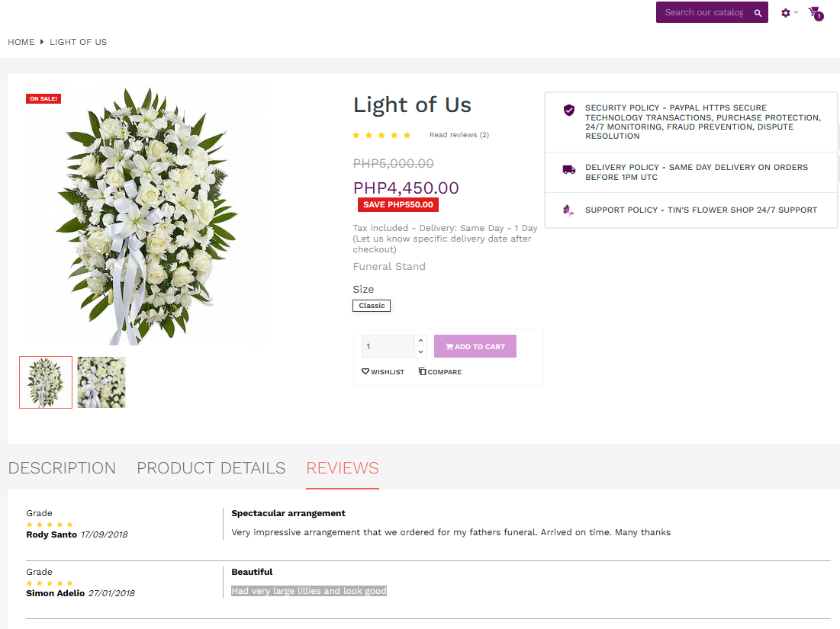
Task: Select the Reviews tab
Action: coord(343,468)
